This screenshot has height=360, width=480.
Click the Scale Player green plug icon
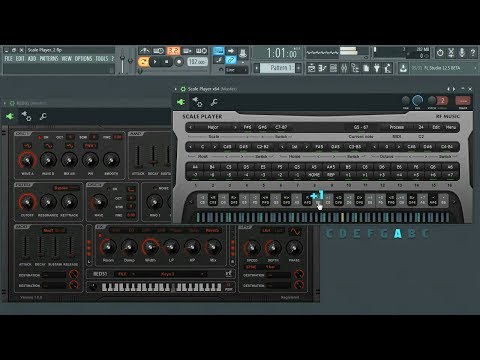[x=181, y=102]
